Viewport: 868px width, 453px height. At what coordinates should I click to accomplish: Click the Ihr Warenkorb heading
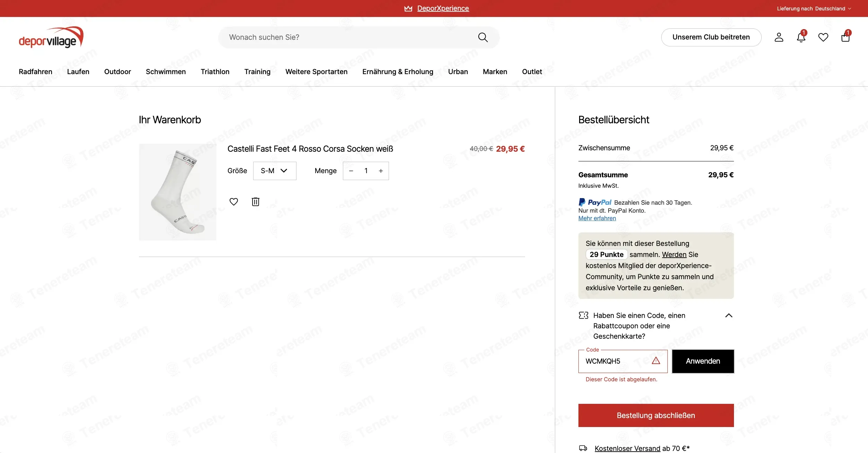(x=170, y=120)
